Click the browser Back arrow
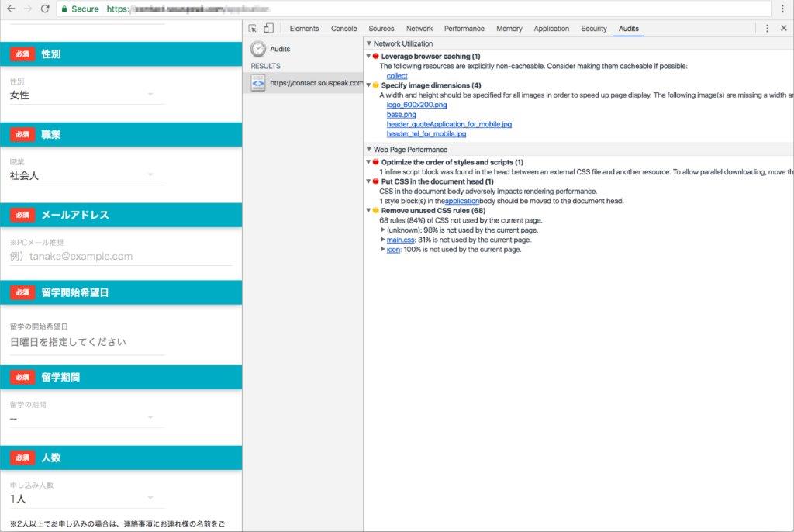794x532 pixels. coord(11,9)
